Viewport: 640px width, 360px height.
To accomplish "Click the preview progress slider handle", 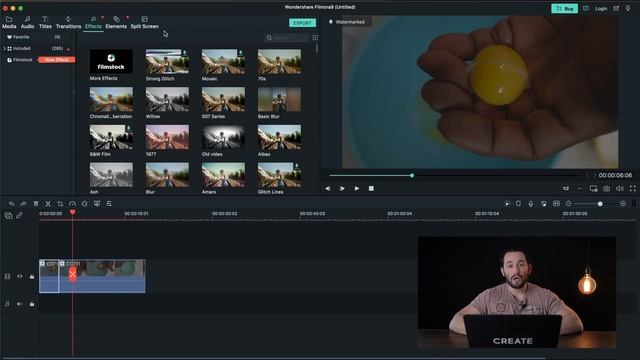I will [x=412, y=176].
